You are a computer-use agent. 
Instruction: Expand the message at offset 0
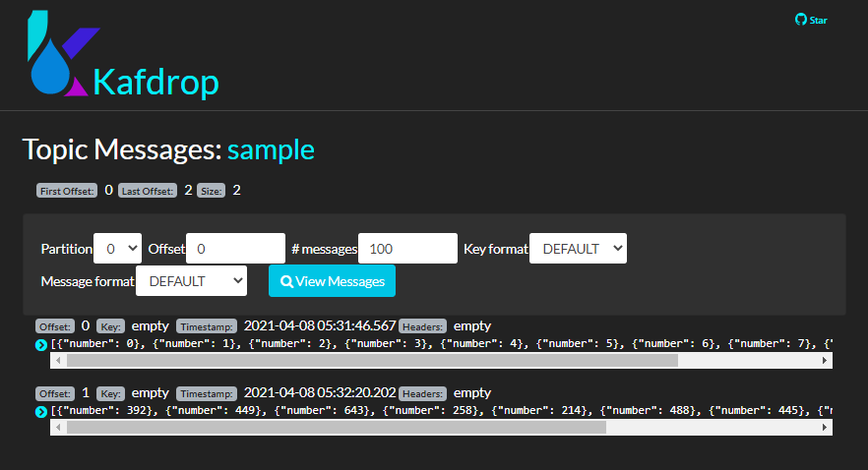[x=41, y=345]
